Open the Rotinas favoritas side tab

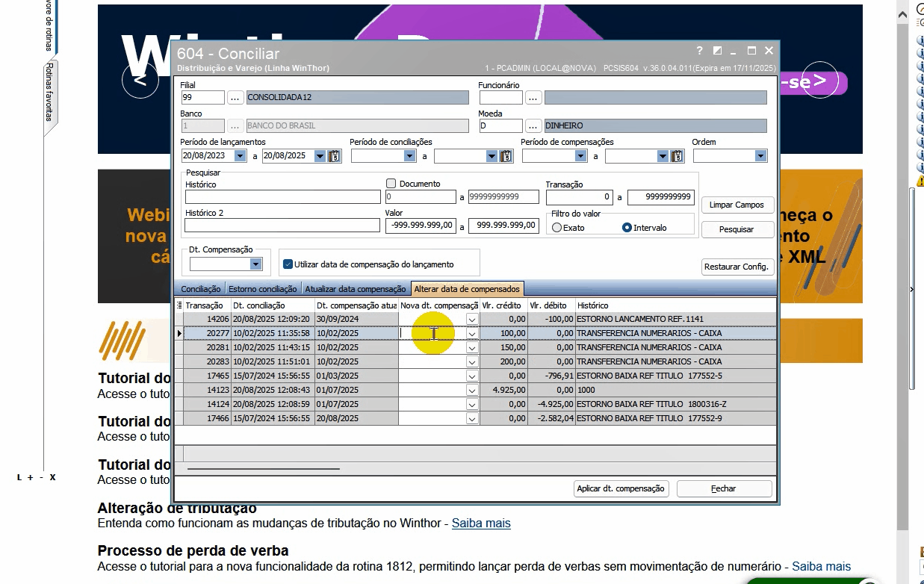coord(50,93)
